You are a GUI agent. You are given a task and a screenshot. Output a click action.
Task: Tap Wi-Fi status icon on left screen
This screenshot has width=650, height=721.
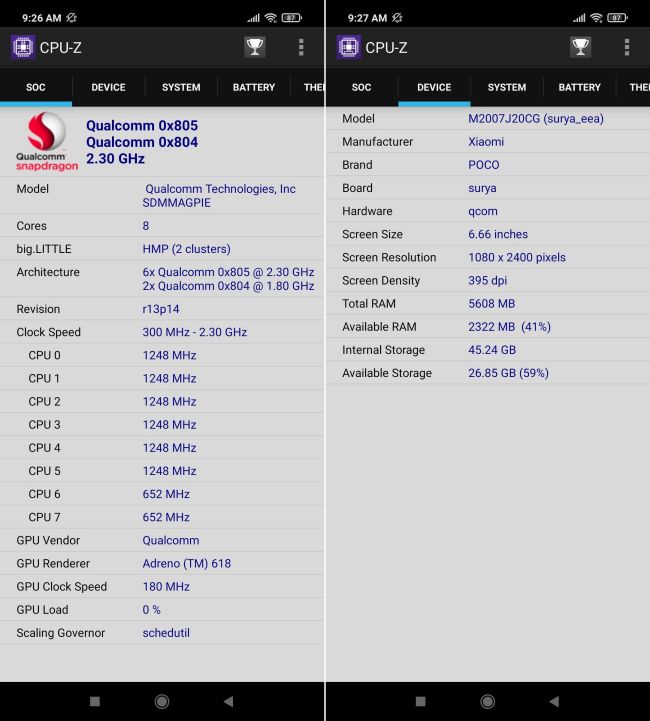271,17
